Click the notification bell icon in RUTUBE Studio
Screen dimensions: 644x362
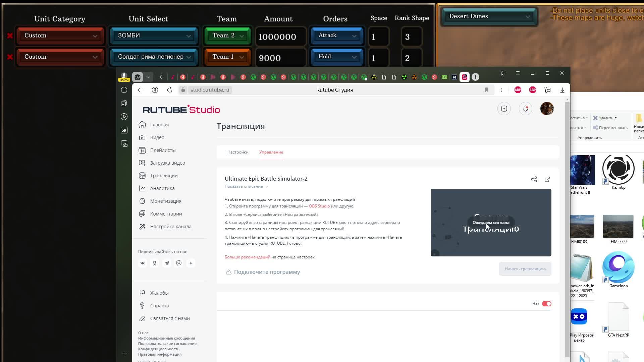pos(526,109)
